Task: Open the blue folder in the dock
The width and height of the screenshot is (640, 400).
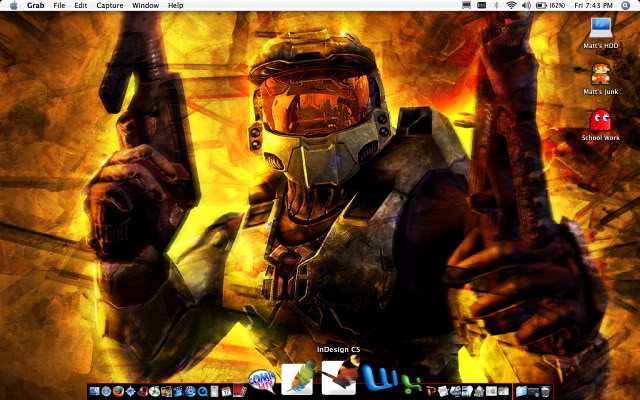Action: click(x=521, y=391)
